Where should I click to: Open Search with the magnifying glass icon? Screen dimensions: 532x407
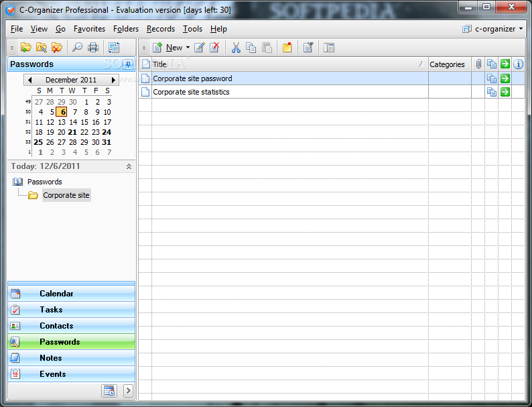[77, 48]
